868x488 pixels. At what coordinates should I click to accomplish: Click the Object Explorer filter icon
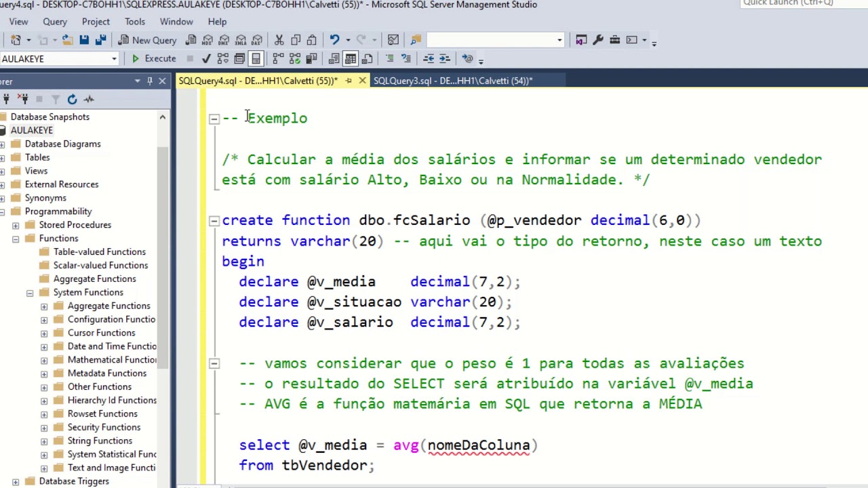56,99
